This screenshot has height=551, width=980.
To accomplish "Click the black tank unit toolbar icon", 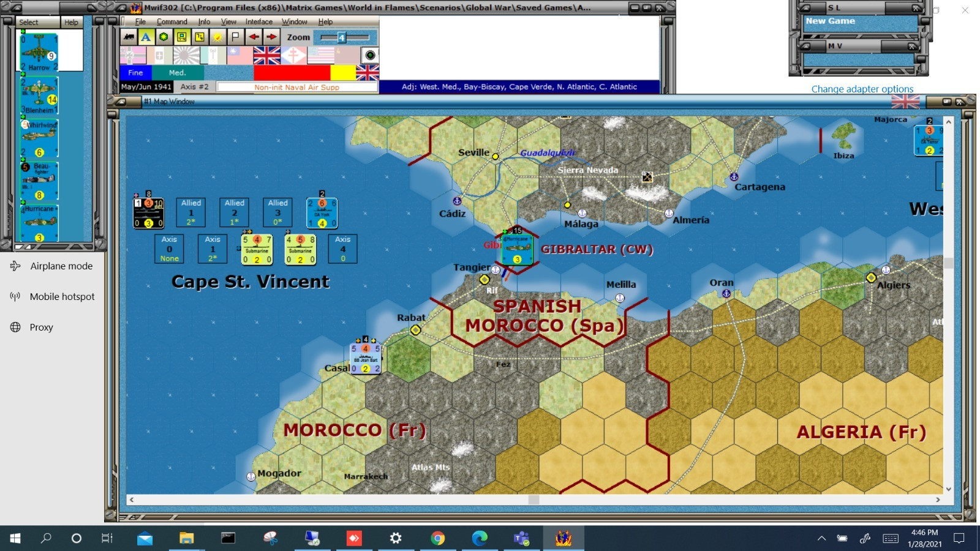I will [x=129, y=37].
